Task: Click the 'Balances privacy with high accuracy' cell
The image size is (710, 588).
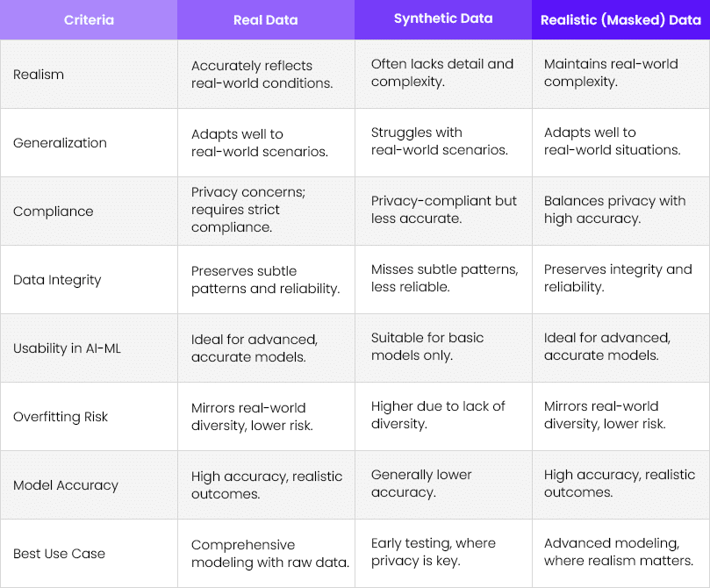Action: (x=615, y=210)
